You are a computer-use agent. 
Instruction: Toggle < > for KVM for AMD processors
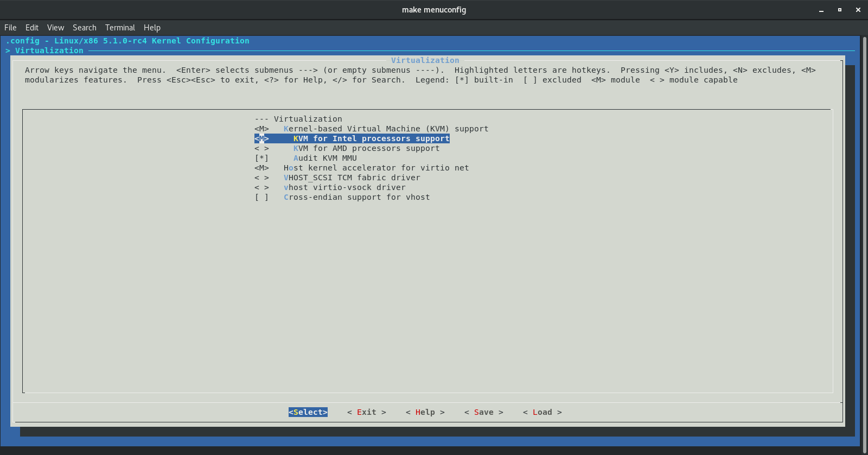[x=261, y=148]
